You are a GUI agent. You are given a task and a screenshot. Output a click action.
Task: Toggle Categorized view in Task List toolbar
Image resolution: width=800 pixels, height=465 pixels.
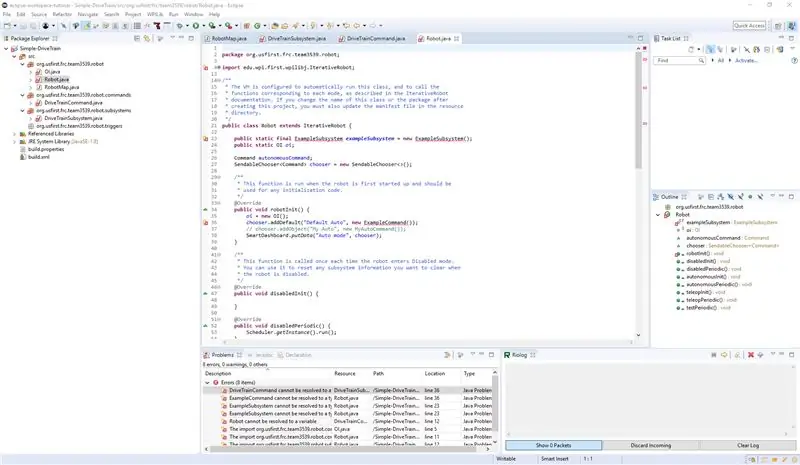coord(710,50)
